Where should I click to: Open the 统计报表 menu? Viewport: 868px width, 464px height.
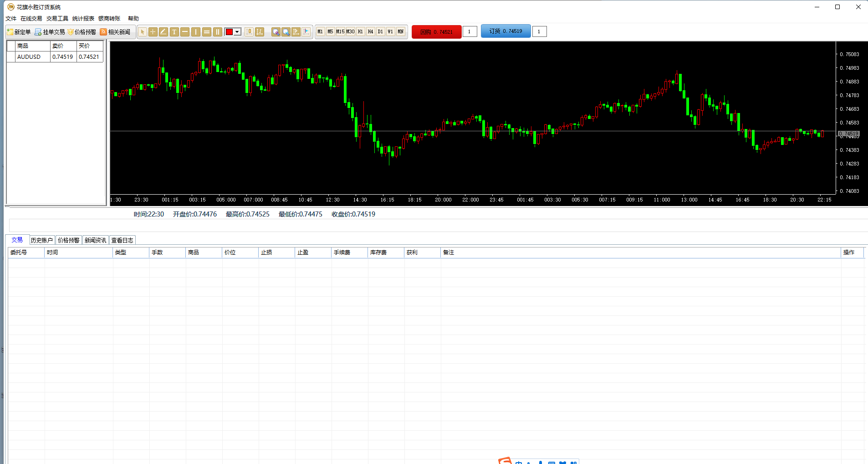click(83, 19)
